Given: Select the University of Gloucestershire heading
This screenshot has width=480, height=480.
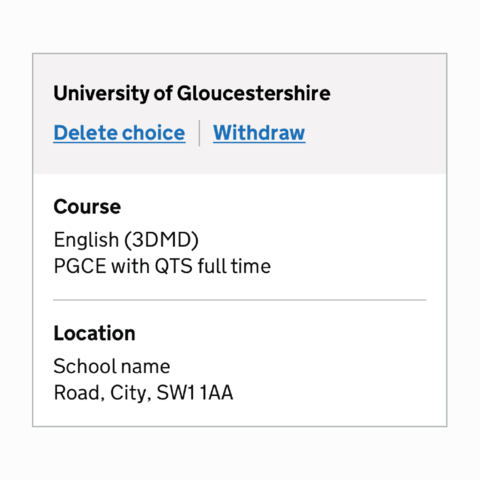Looking at the screenshot, I should (192, 94).
